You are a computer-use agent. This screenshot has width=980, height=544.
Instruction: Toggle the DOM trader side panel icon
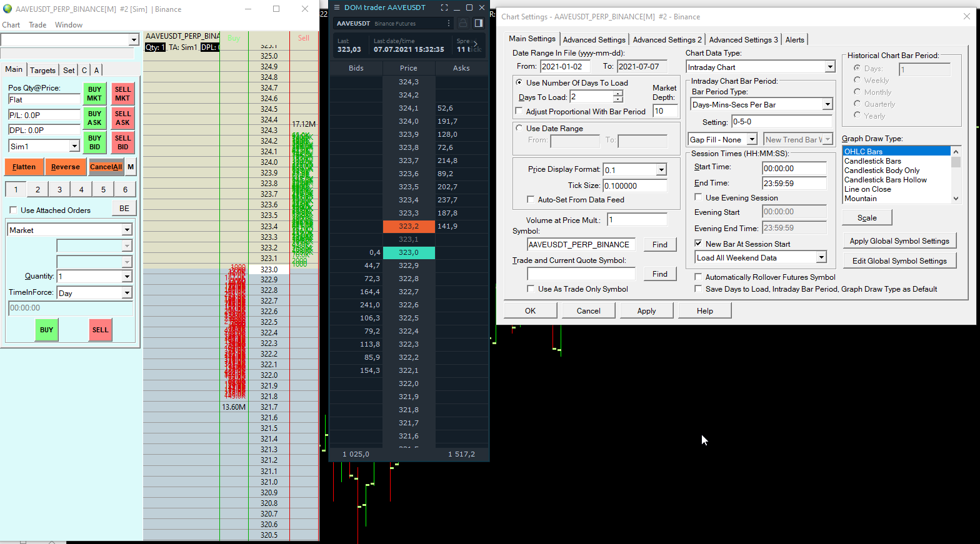coord(479,23)
